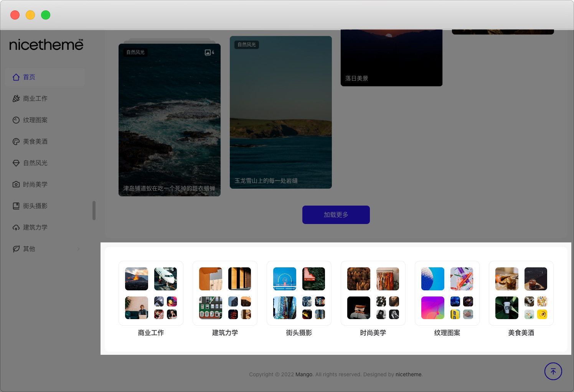Open 首页 in the sidebar
Screen dimensions: 574x392
pyautogui.click(x=45, y=77)
